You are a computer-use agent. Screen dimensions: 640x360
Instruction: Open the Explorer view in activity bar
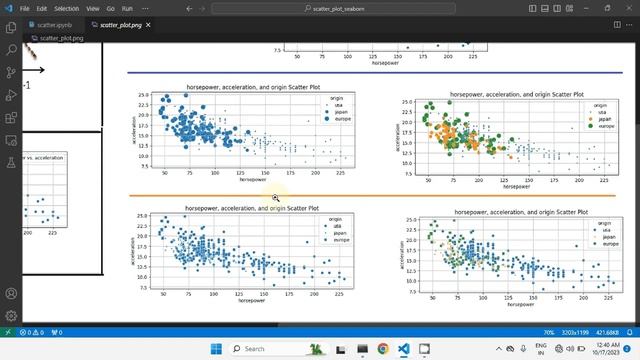[x=11, y=28]
